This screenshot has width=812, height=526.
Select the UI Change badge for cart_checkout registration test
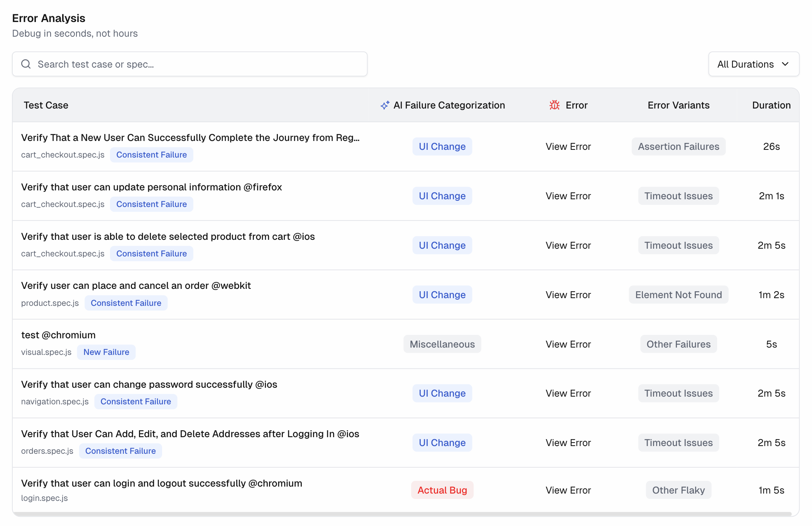click(442, 146)
